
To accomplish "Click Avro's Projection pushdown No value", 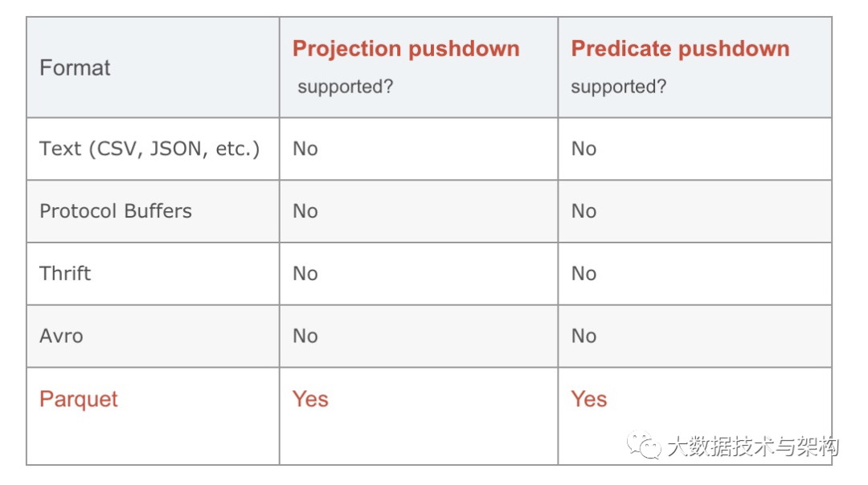I will pos(305,336).
